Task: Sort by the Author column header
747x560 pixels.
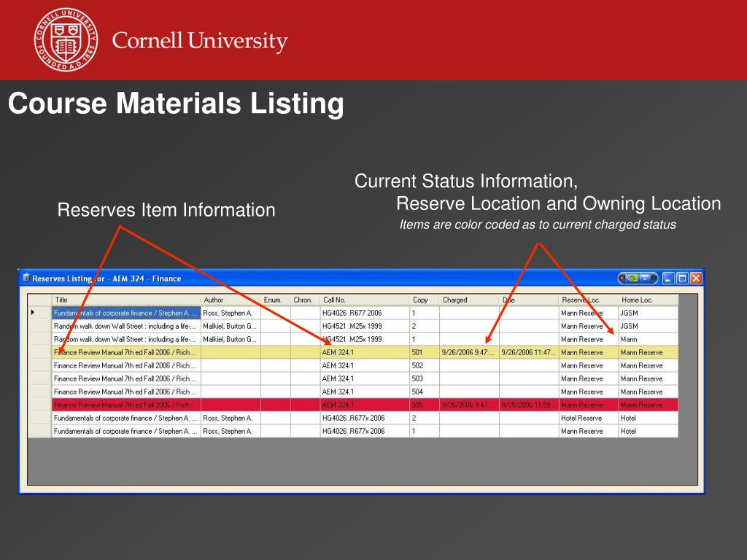Action: click(x=231, y=300)
